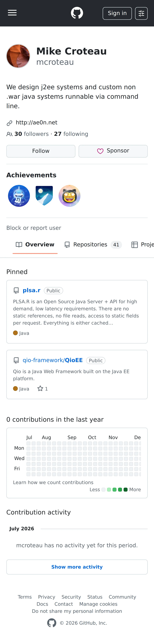Viewport: 154px width, 644px height.
Task: Click the footer GitHub logo
Action: [x=52, y=623]
